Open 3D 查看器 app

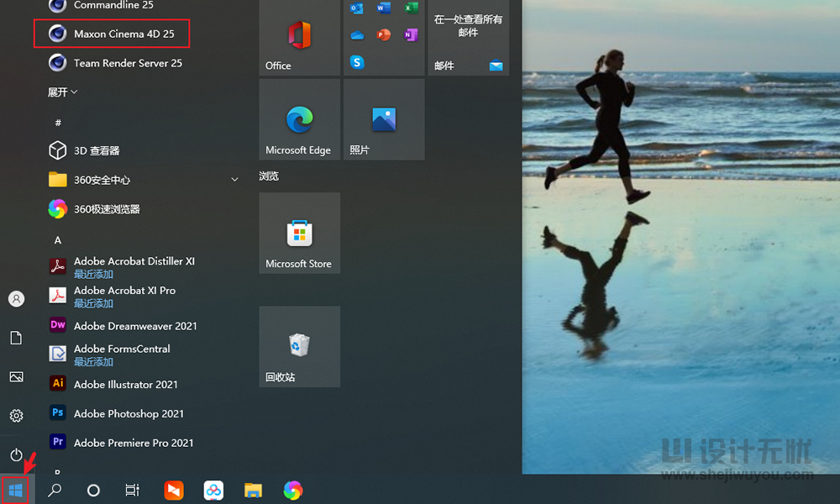[84, 150]
